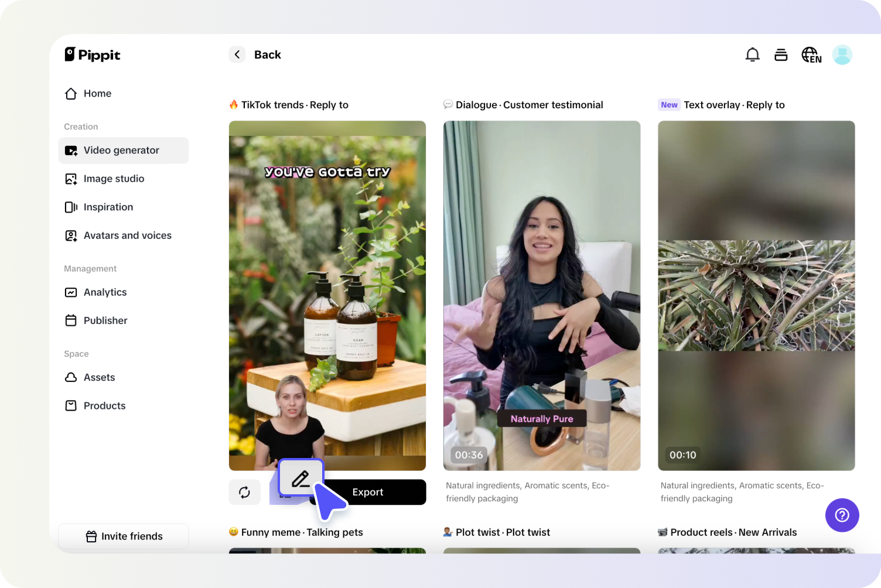Screen dimensions: 881x588
Task: Click the "Text overlay · Reply to" heading
Action: coord(735,105)
